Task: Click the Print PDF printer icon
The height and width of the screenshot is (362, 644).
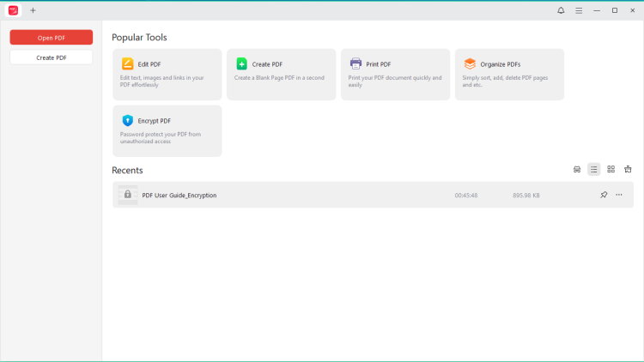Action: [x=356, y=64]
